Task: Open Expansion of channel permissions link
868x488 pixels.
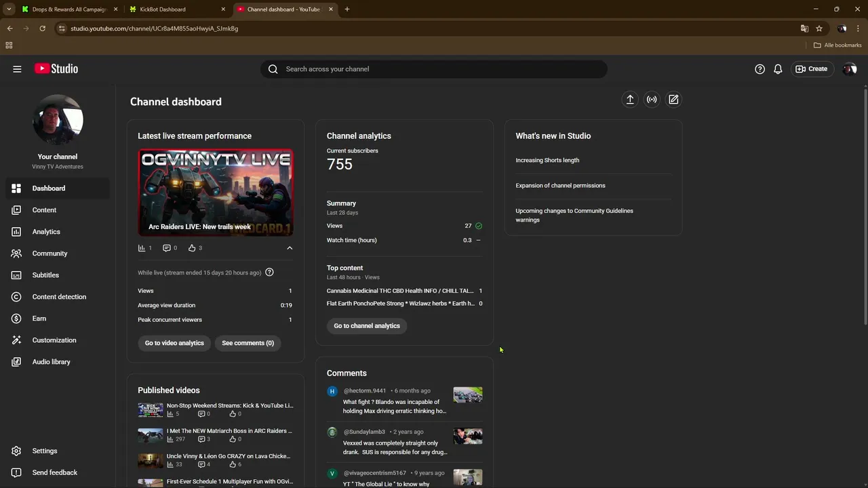Action: point(560,185)
